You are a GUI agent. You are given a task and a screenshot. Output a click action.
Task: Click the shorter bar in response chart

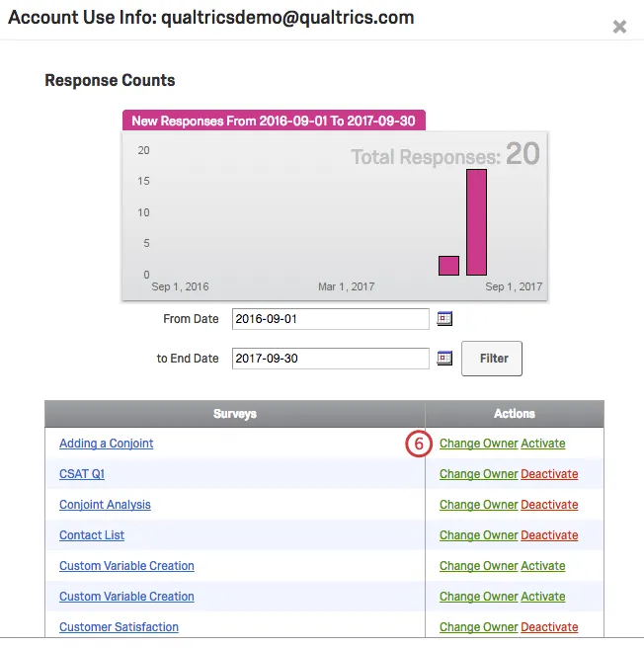coord(448,265)
